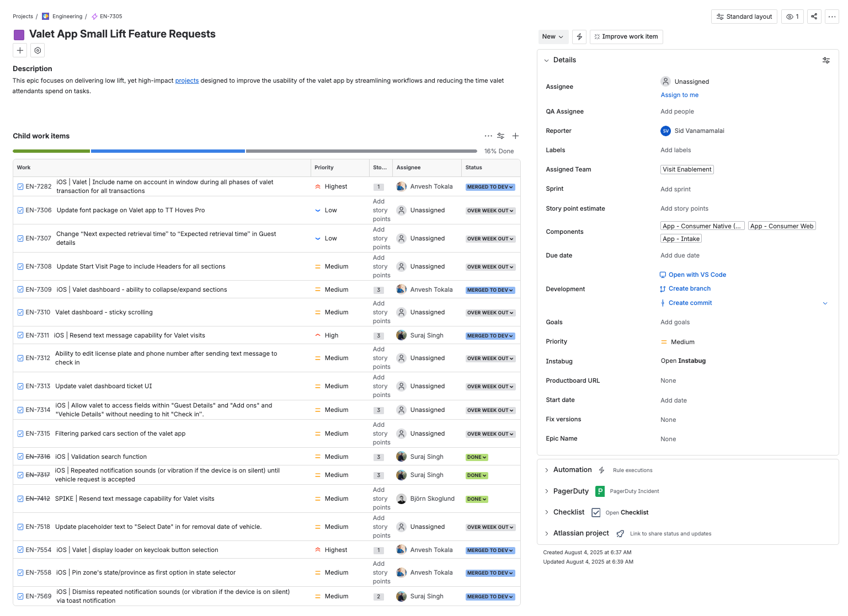Click the watchers eye icon
This screenshot has width=848, height=616.
[x=792, y=17]
